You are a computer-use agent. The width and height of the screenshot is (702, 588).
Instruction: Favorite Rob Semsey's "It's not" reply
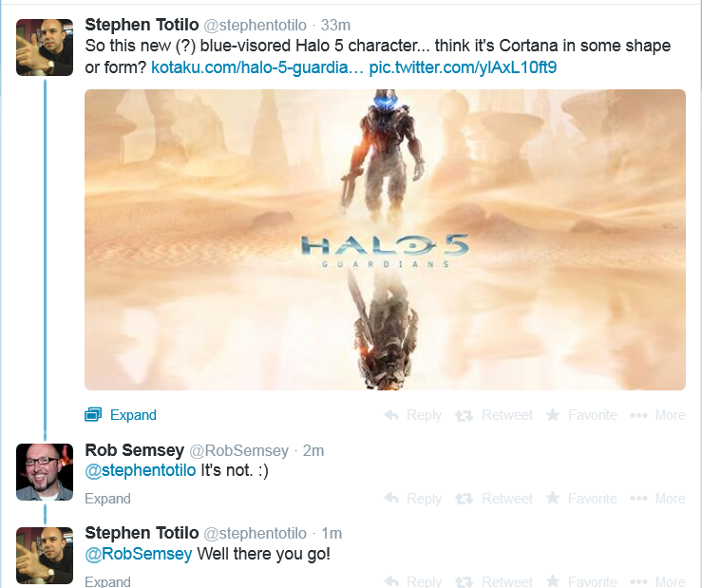tap(581, 499)
